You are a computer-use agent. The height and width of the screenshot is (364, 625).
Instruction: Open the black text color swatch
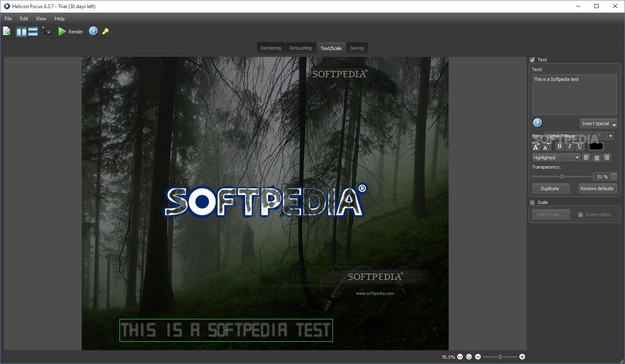coord(596,146)
